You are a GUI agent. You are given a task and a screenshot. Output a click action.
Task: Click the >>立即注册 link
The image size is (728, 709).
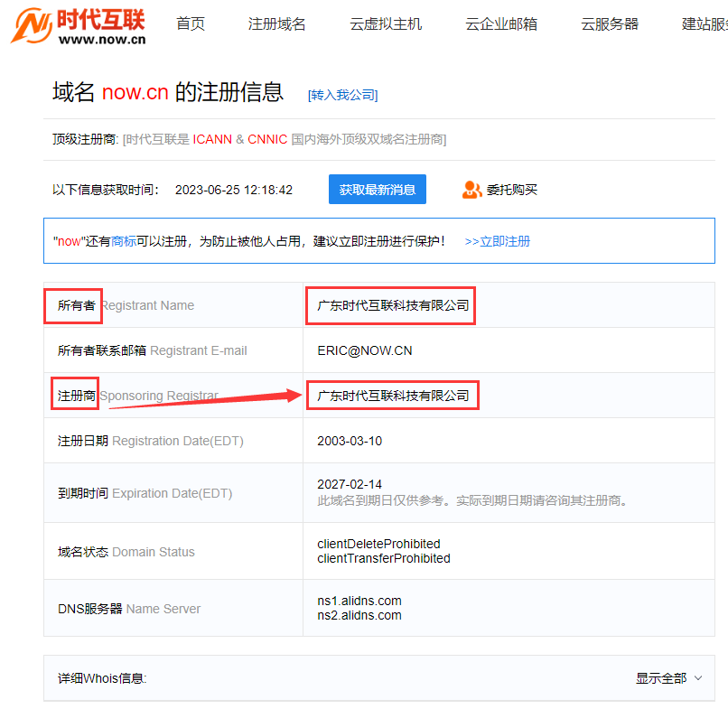[x=498, y=241]
